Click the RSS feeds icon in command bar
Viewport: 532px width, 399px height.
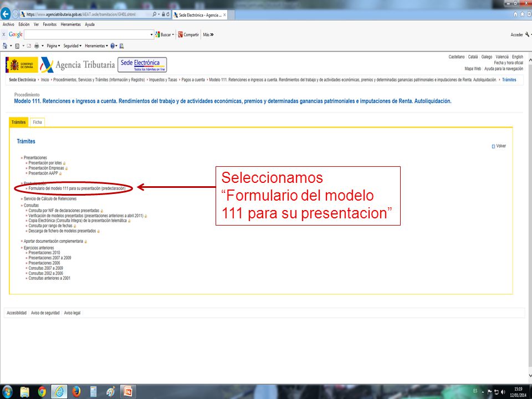17,46
